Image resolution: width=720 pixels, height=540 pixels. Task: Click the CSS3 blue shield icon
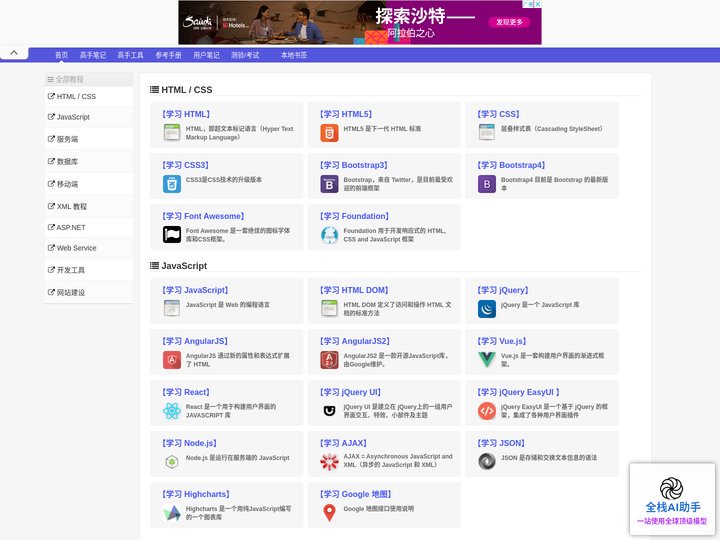[172, 184]
